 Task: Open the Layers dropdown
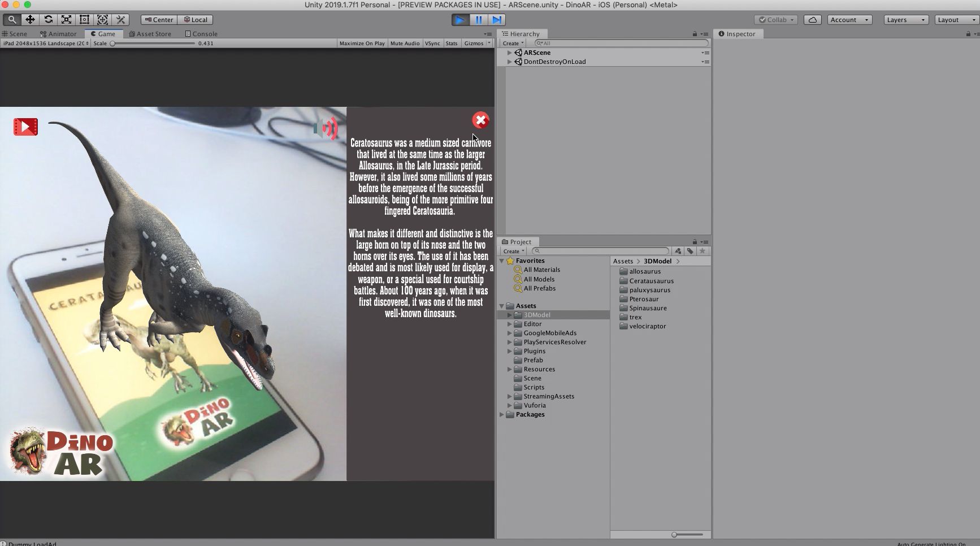pos(905,20)
